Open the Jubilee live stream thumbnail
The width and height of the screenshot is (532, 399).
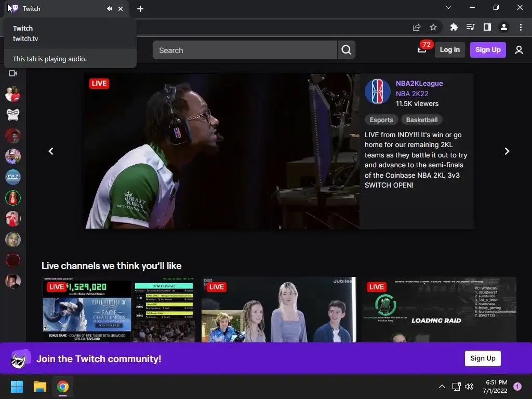click(278, 310)
